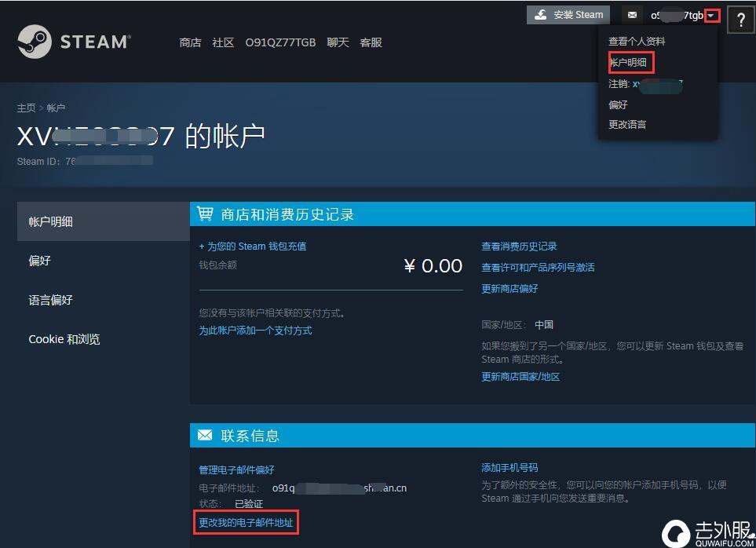756x548 pixels.
Task: Open the envelope notifications icon
Action: (632, 16)
